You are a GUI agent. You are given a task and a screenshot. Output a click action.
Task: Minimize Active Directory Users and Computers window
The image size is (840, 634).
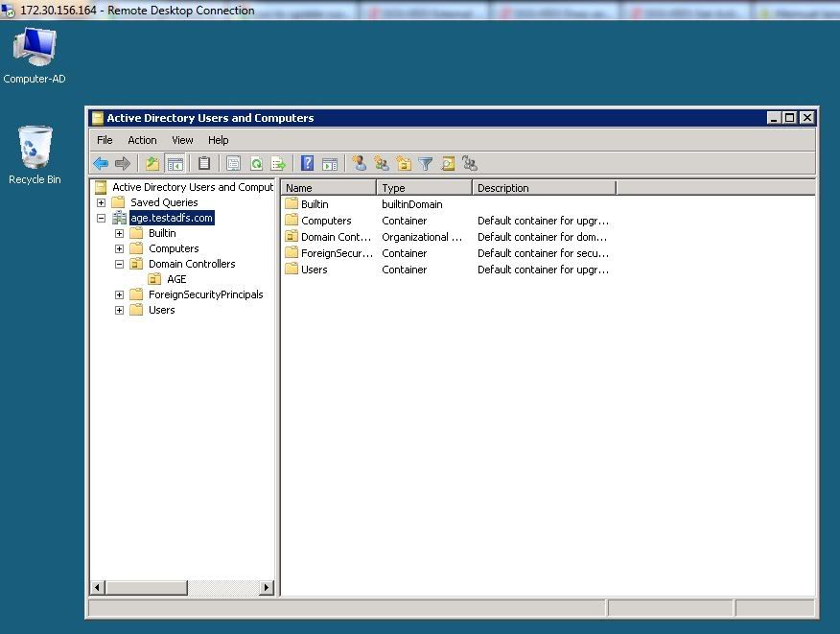click(x=774, y=117)
